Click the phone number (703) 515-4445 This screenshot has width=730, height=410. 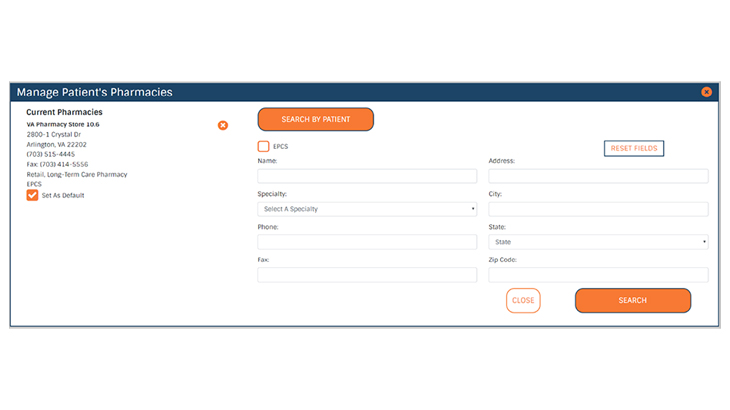click(50, 154)
